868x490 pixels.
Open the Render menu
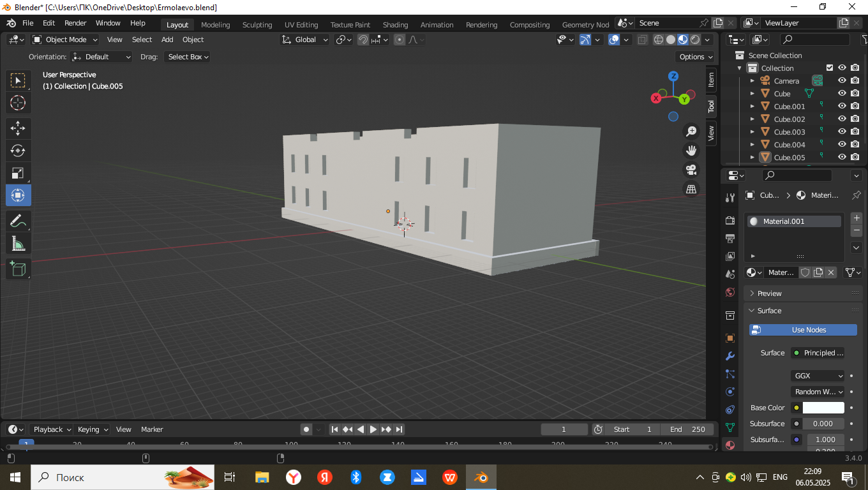click(x=75, y=23)
